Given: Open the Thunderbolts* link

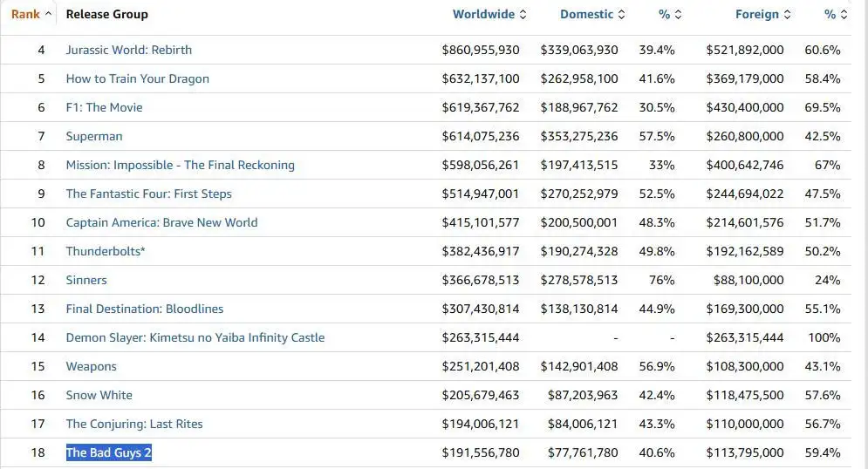Looking at the screenshot, I should click(106, 251).
